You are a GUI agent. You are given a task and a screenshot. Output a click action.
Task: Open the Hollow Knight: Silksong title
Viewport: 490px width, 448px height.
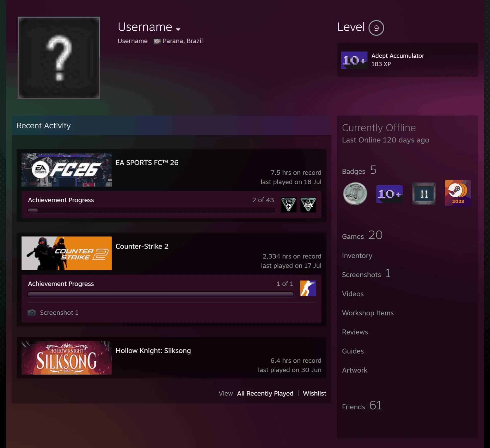153,350
